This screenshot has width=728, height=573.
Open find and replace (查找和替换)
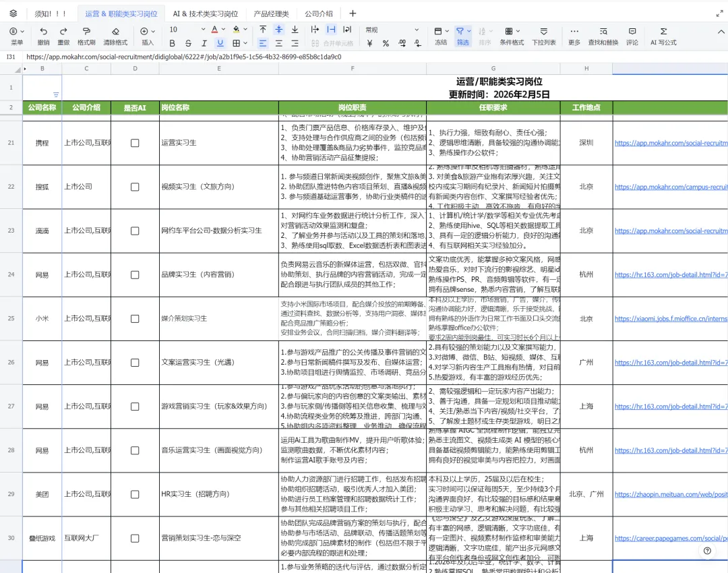pyautogui.click(x=603, y=36)
